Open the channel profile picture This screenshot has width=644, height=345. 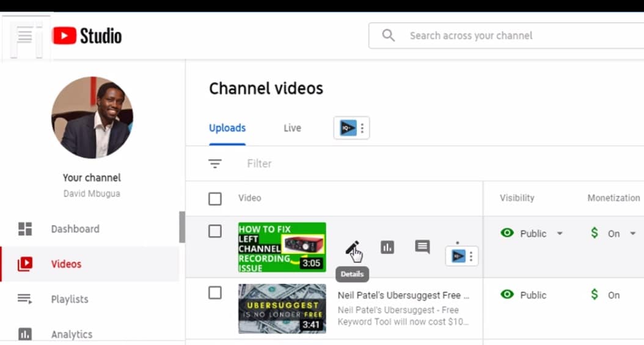(92, 117)
